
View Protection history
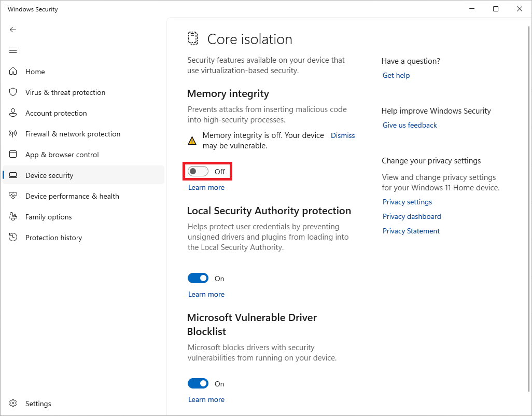[x=53, y=237]
